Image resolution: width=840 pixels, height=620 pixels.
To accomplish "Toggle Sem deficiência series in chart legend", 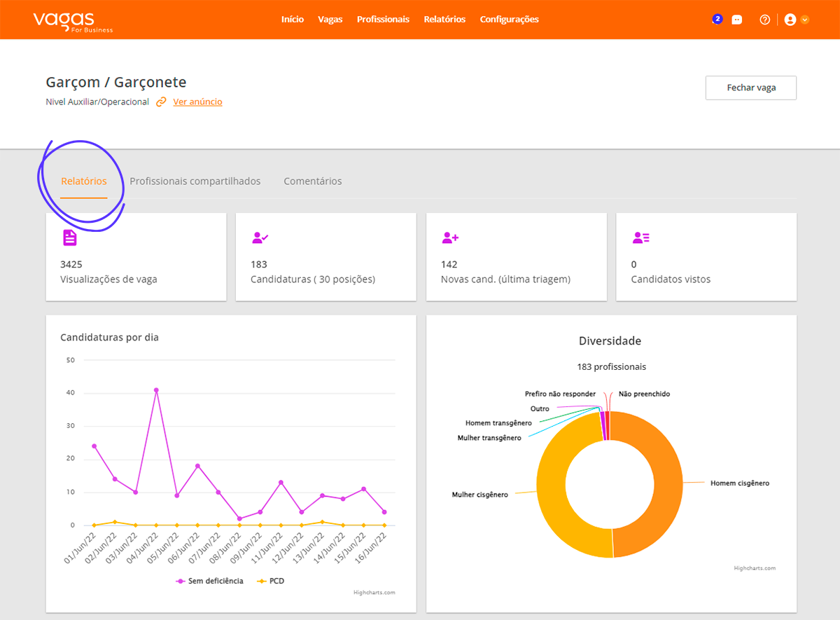I will point(210,581).
